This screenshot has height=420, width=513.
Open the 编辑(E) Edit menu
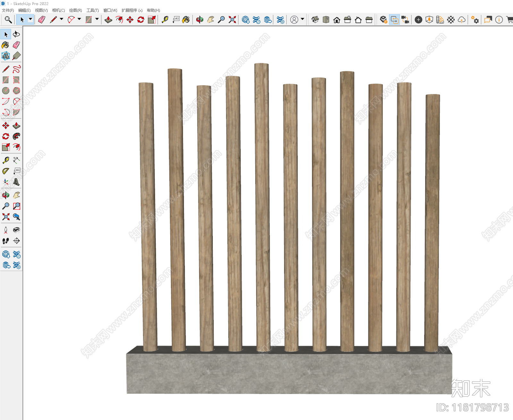pyautogui.click(x=24, y=10)
